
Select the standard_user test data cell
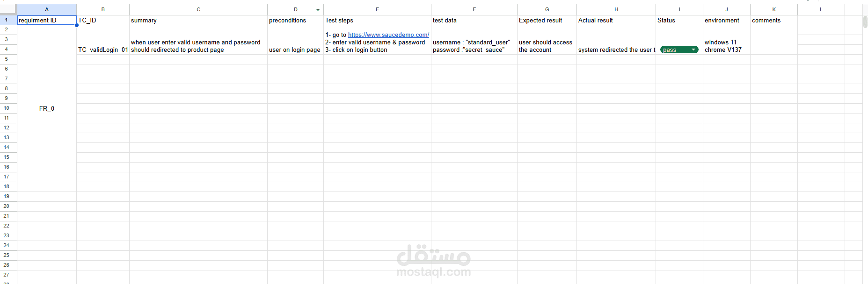point(474,40)
